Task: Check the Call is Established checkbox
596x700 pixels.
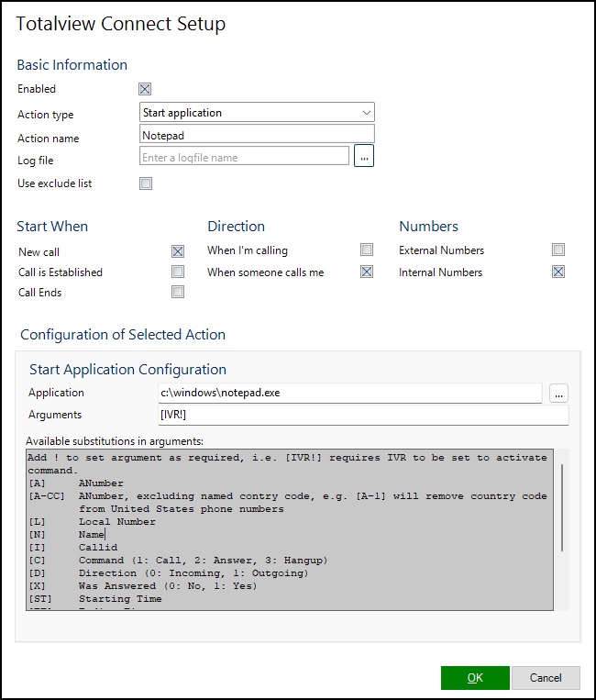Action: point(178,272)
